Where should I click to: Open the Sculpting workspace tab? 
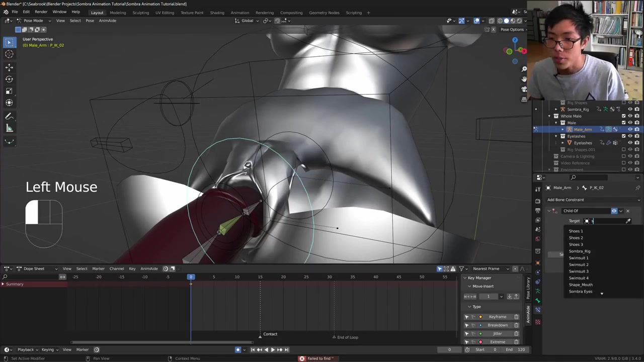(140, 13)
